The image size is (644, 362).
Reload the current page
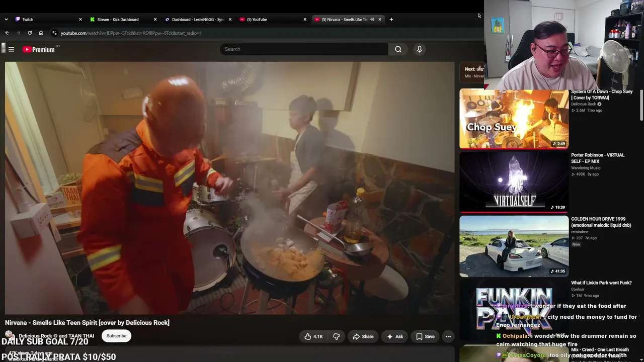pos(30,33)
